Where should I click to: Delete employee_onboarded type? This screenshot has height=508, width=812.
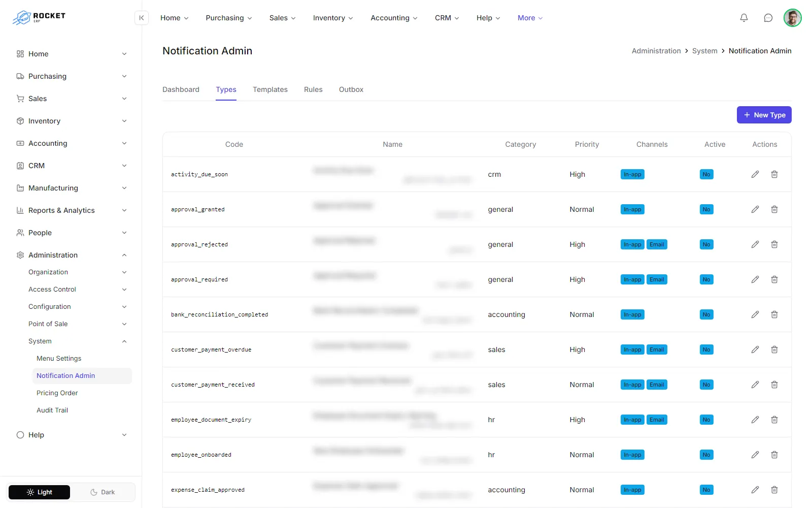click(774, 455)
